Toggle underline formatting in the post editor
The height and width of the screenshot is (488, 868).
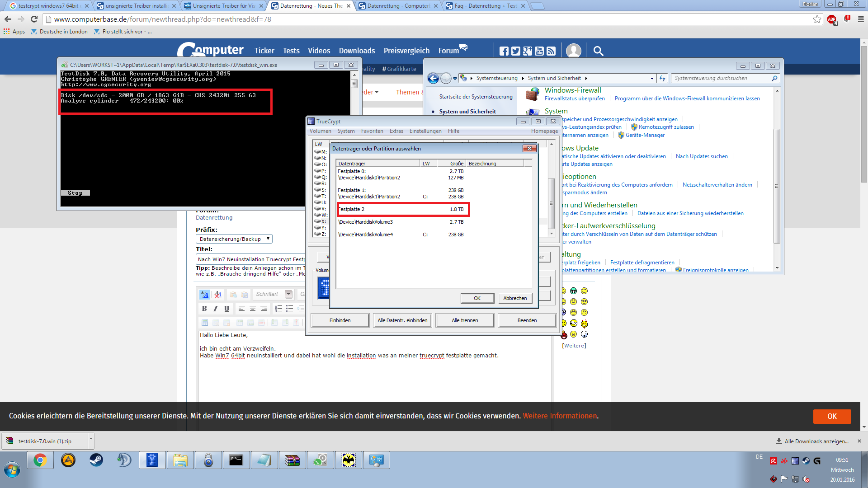[226, 309]
